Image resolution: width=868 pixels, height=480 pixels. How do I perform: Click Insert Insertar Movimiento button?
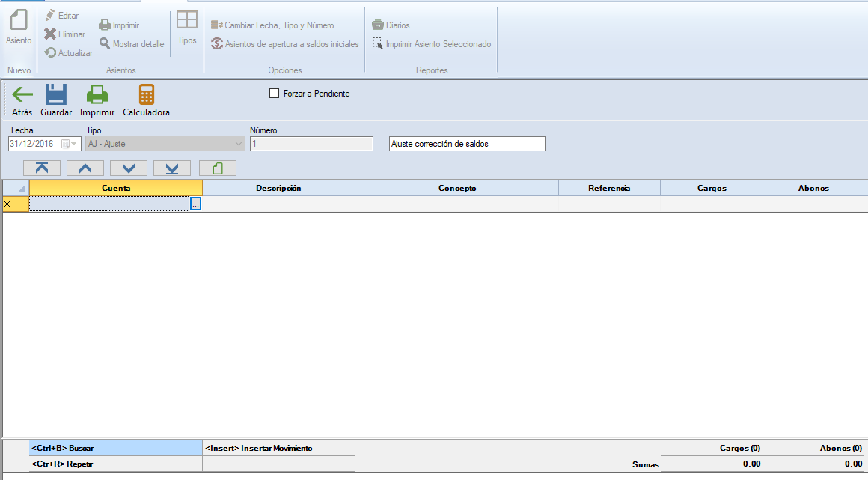coord(278,448)
